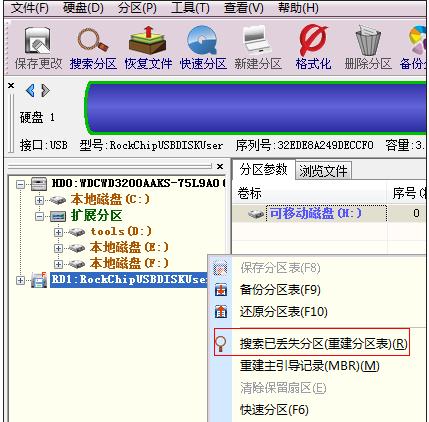The width and height of the screenshot is (429, 422).
Task: Expand the 本地磁盘 (C:) tree node
Action: tap(39, 200)
